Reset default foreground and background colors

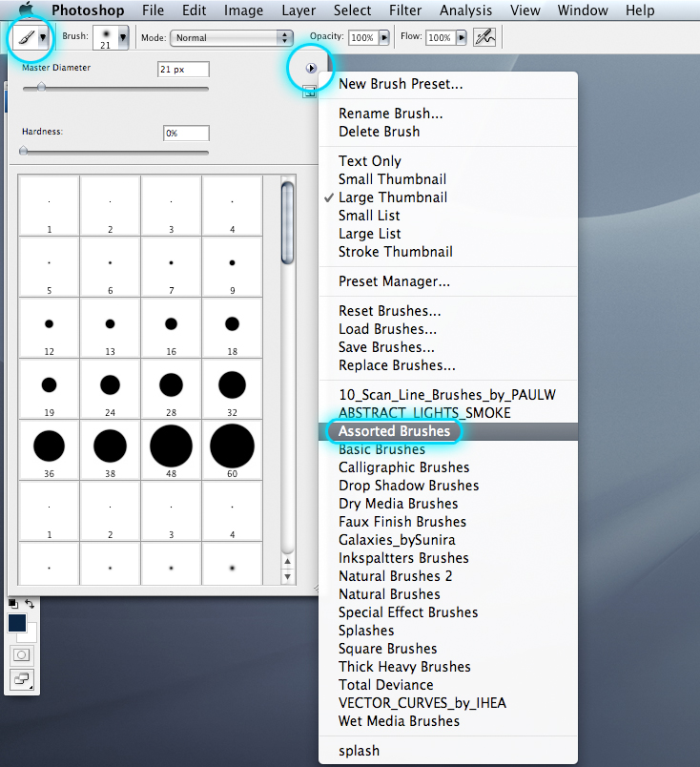click(13, 604)
